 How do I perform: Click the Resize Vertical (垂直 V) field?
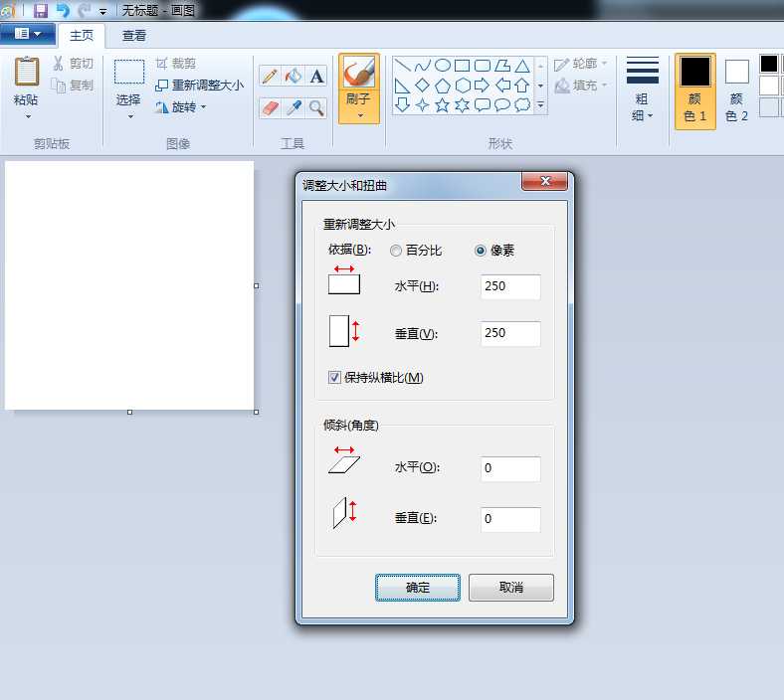[510, 334]
